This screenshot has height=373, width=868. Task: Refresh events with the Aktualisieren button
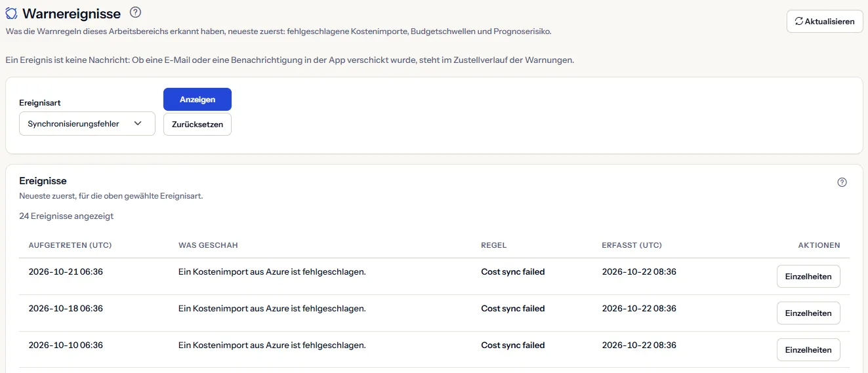[x=825, y=21]
